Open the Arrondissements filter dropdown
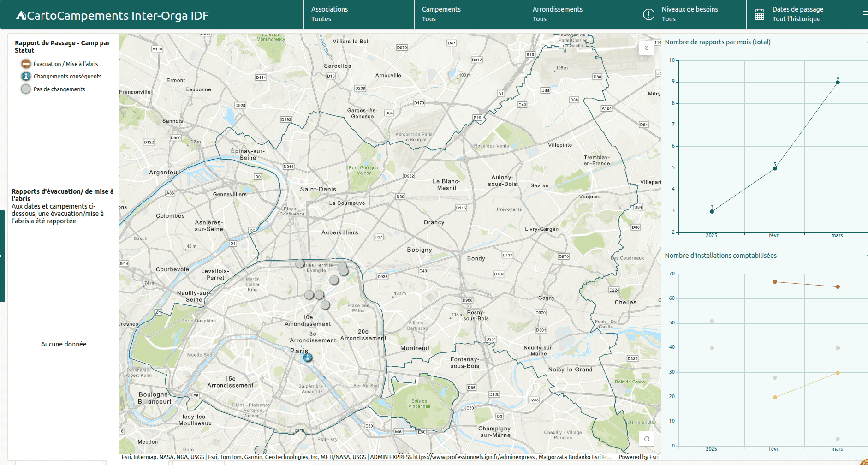The width and height of the screenshot is (868, 465). [x=580, y=14]
